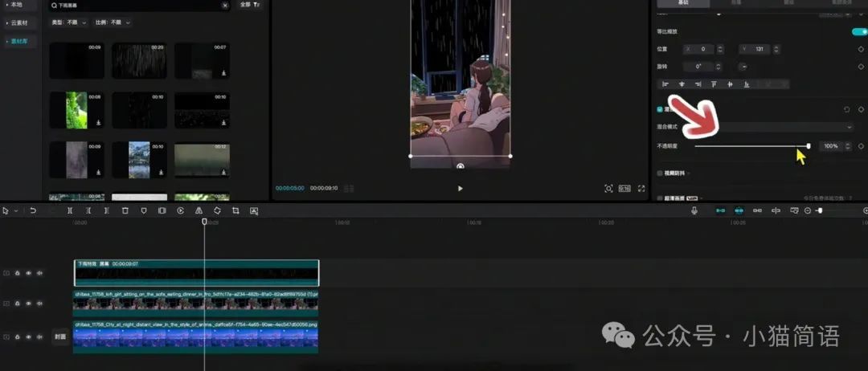This screenshot has width=868, height=371.
Task: Open the 云素材 cloud material section
Action: [x=18, y=23]
